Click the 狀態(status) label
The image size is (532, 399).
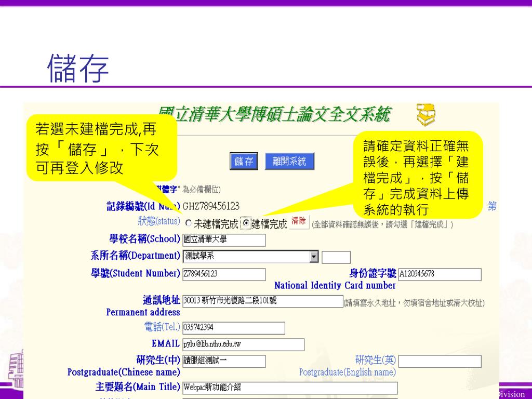[x=159, y=221]
